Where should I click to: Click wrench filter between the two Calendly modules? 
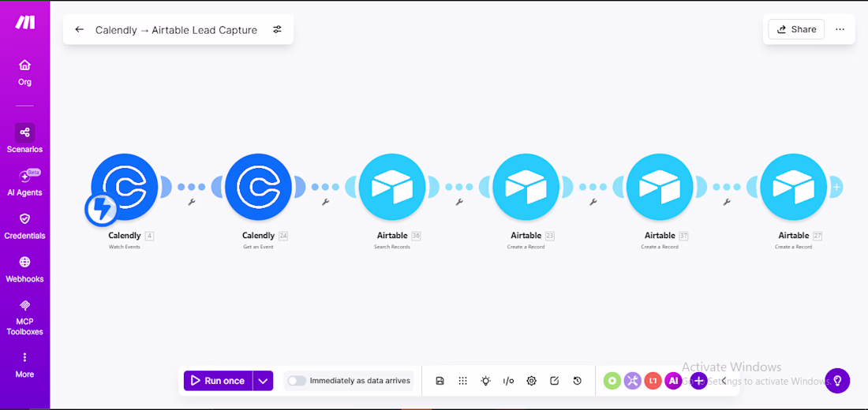click(x=192, y=202)
